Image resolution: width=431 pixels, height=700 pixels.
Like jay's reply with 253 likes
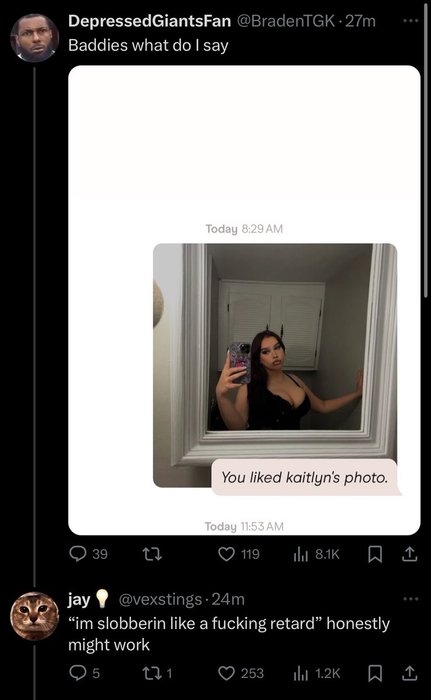241,673
